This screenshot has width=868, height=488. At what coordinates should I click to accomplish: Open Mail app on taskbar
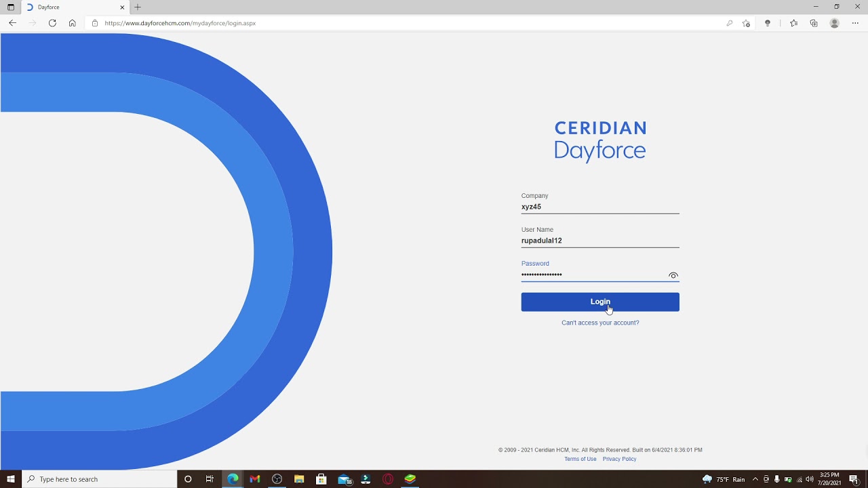tap(344, 479)
